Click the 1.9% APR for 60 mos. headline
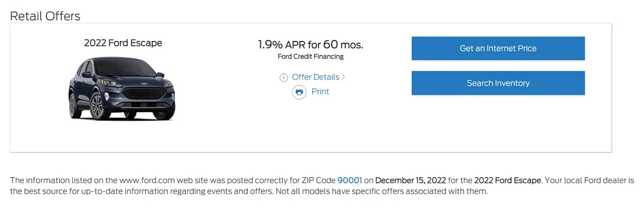This screenshot has width=644, height=207. tap(310, 44)
